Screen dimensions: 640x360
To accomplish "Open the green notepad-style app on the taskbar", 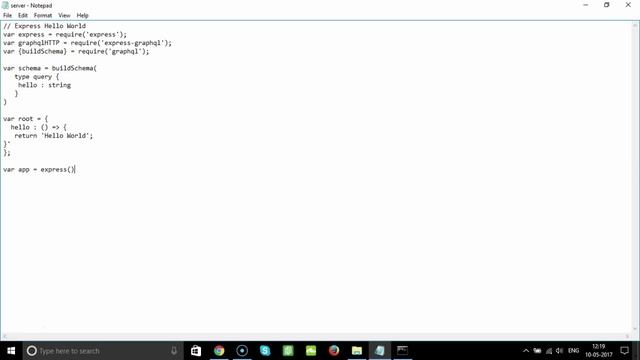I will click(288, 351).
